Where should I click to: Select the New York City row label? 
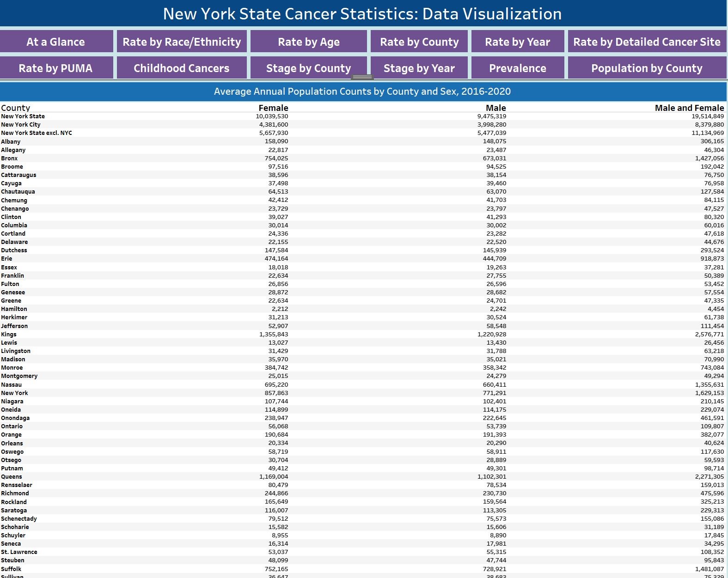pyautogui.click(x=21, y=125)
